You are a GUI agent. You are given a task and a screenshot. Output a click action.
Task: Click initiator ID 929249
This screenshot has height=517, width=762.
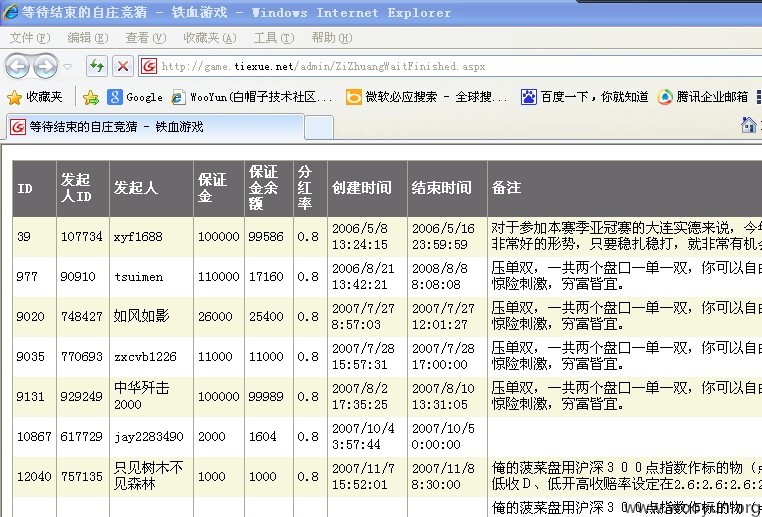coord(82,396)
